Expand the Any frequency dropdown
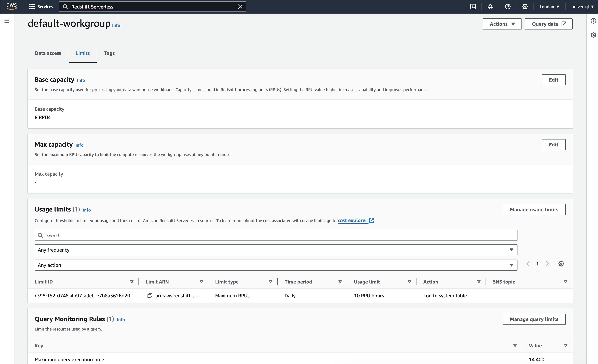The image size is (598, 364). click(276, 250)
